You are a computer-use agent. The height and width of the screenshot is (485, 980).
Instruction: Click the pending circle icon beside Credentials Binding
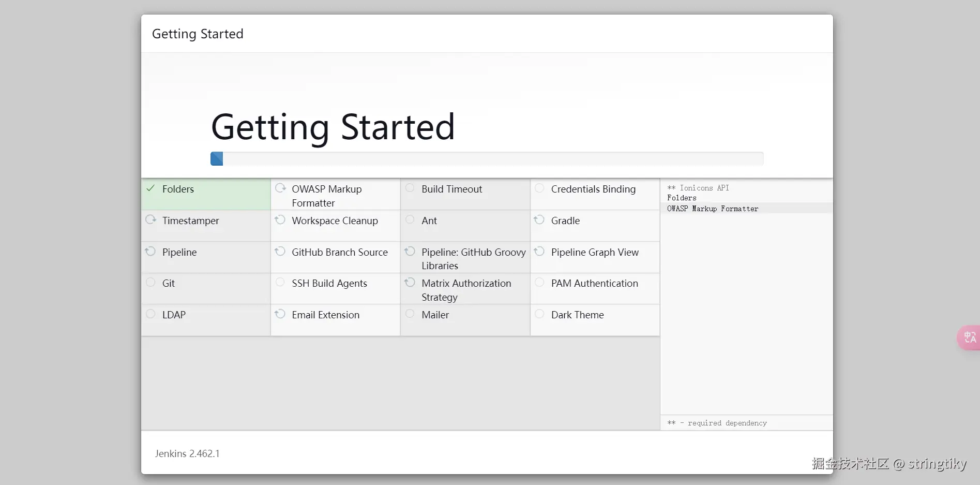[x=539, y=188]
